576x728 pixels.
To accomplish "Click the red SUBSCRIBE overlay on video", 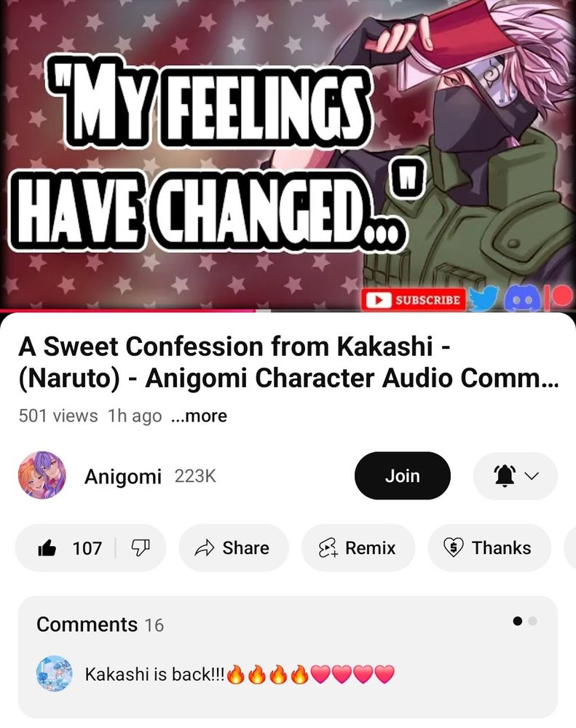I will pos(413,299).
